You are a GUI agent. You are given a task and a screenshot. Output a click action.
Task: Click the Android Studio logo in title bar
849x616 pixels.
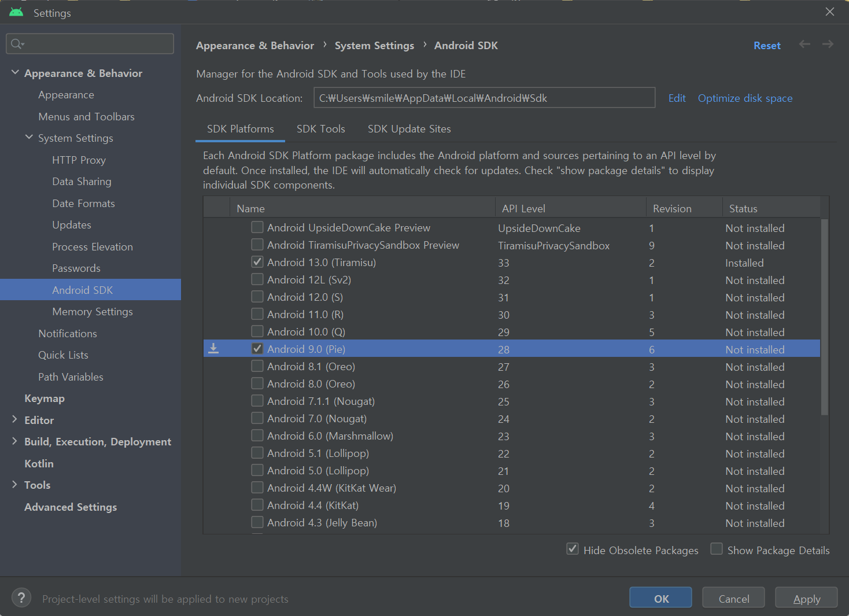coord(16,12)
